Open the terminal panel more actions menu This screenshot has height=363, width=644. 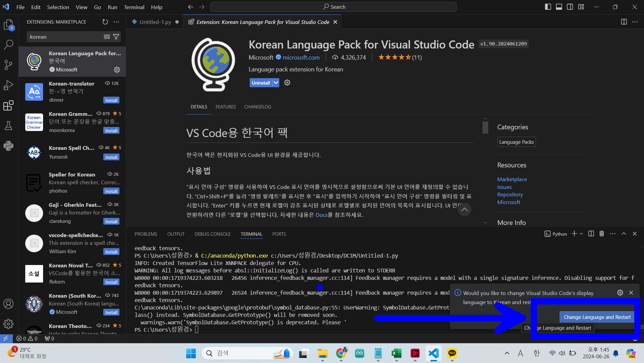click(613, 234)
